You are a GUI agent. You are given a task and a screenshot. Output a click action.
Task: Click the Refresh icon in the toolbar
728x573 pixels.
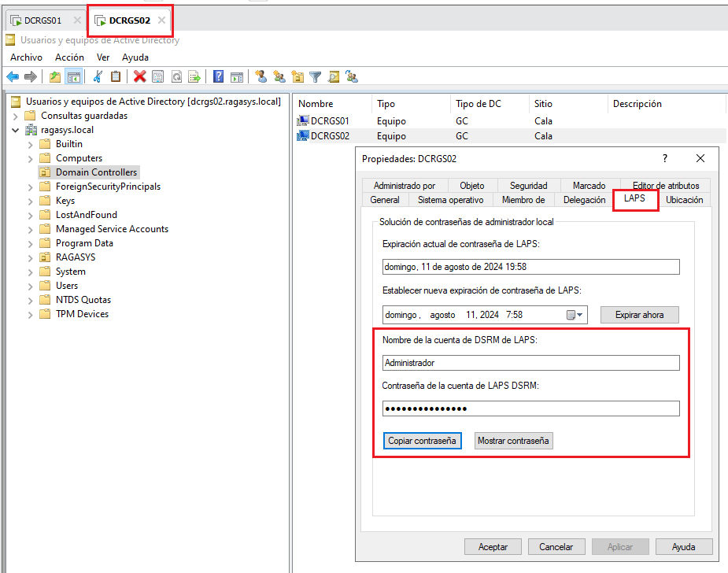(176, 76)
